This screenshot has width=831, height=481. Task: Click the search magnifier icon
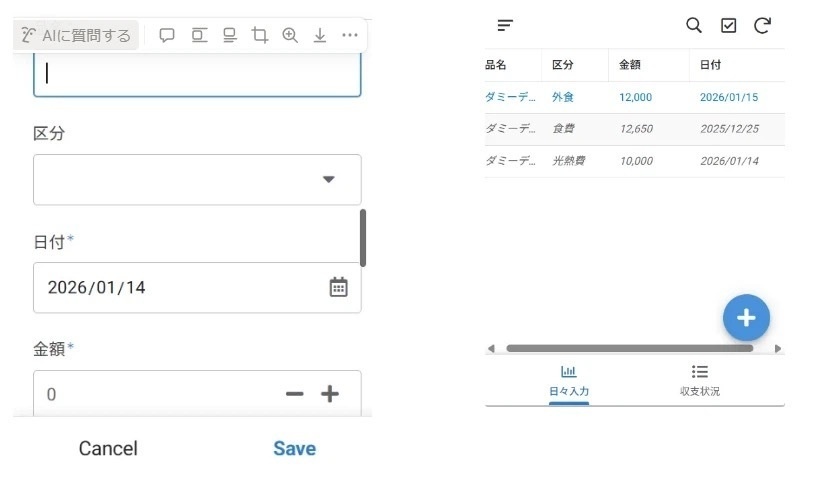[694, 25]
